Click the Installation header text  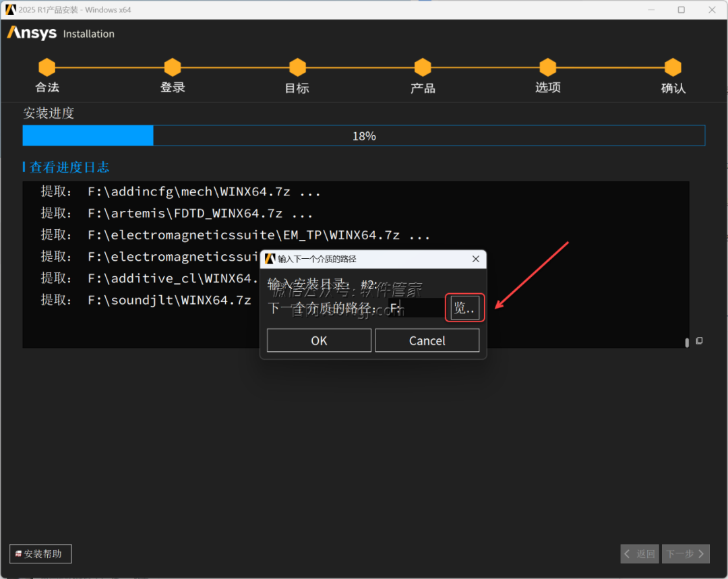(89, 34)
